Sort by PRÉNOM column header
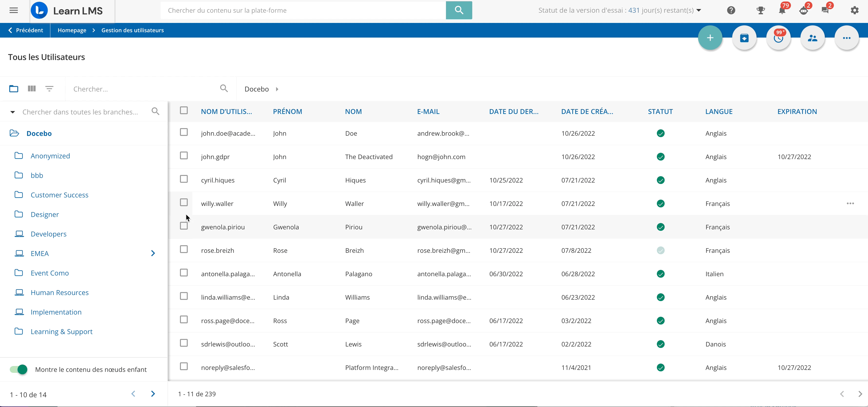The width and height of the screenshot is (868, 407). (x=287, y=112)
